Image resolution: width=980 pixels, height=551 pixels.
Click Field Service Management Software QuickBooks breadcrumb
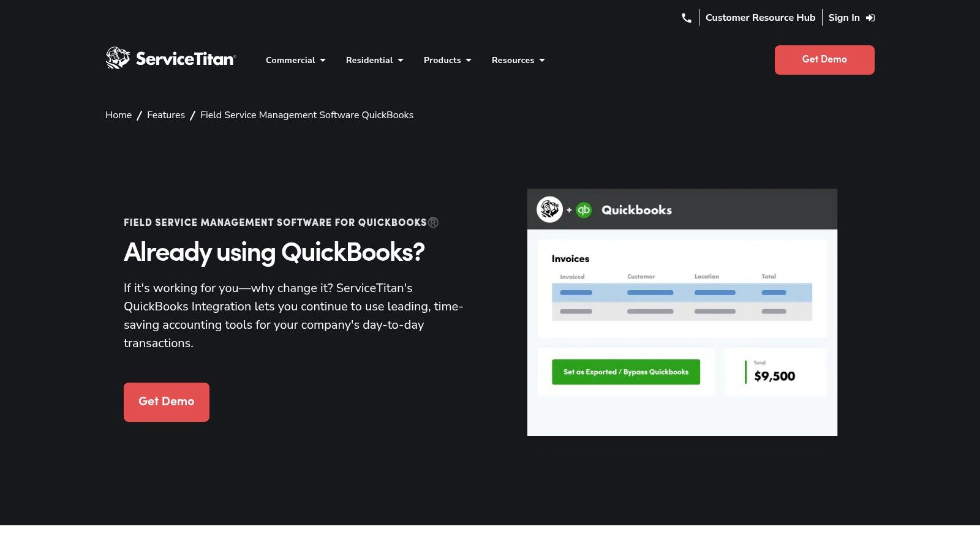tap(307, 115)
